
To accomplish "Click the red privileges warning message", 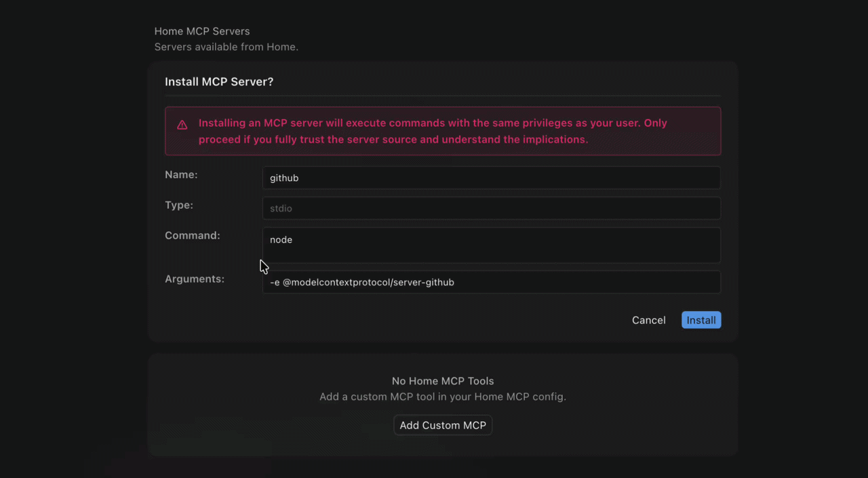I will point(433,131).
